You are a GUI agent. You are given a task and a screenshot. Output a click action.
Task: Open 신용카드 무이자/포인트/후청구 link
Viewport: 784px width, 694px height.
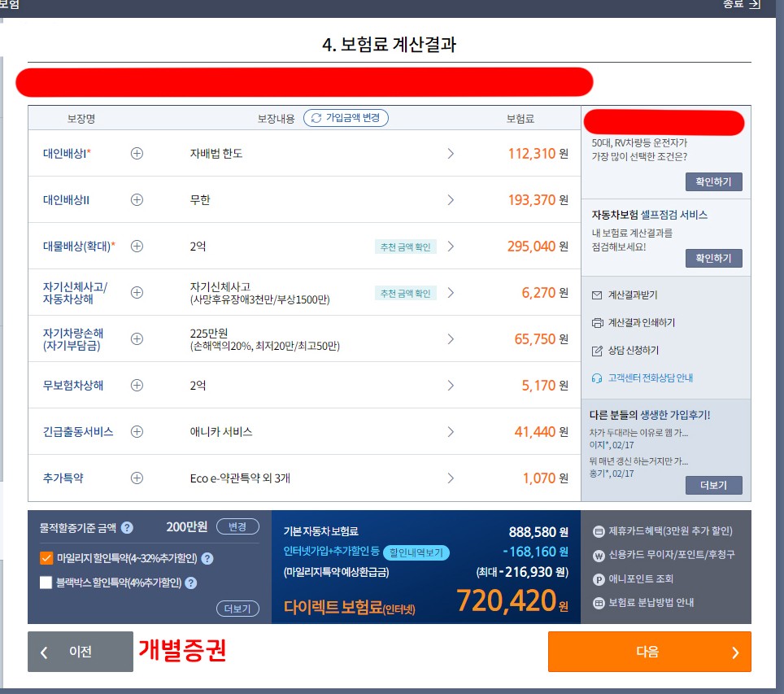[672, 555]
